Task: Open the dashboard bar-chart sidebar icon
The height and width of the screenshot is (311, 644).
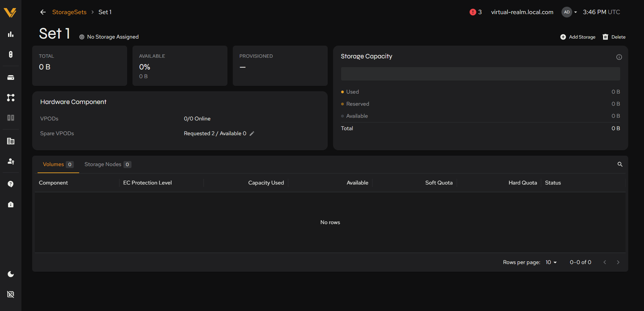Action: (11, 34)
